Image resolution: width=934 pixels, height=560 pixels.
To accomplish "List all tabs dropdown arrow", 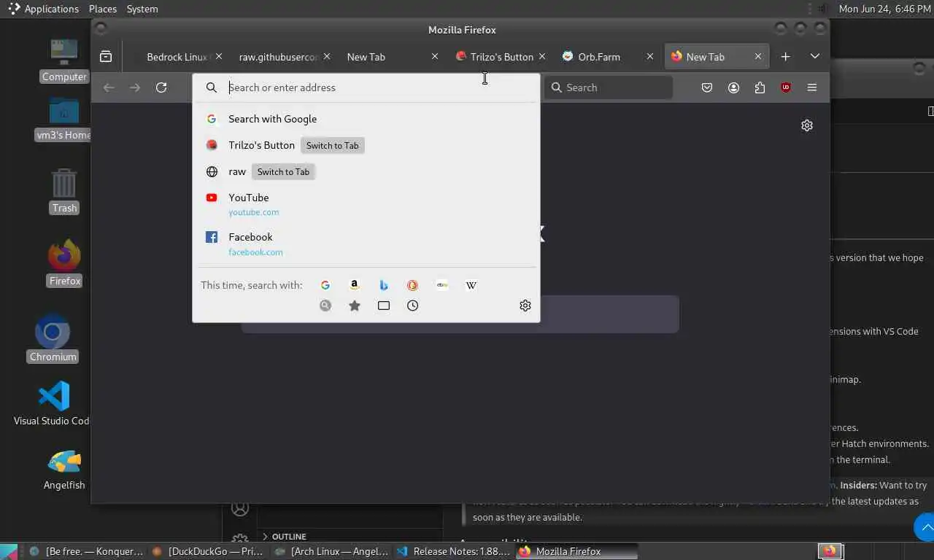I will point(815,56).
